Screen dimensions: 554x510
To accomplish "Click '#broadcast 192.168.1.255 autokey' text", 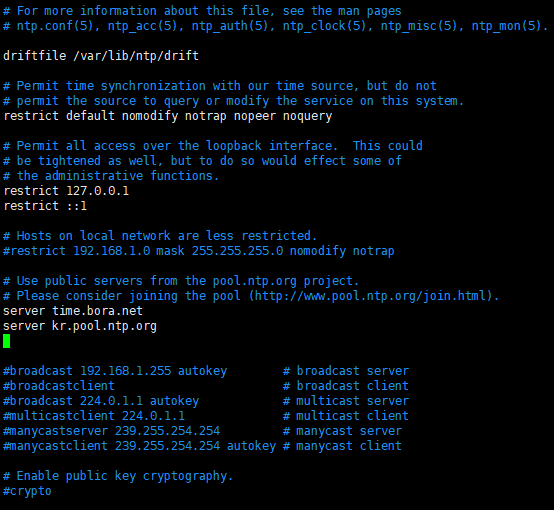I will [115, 371].
